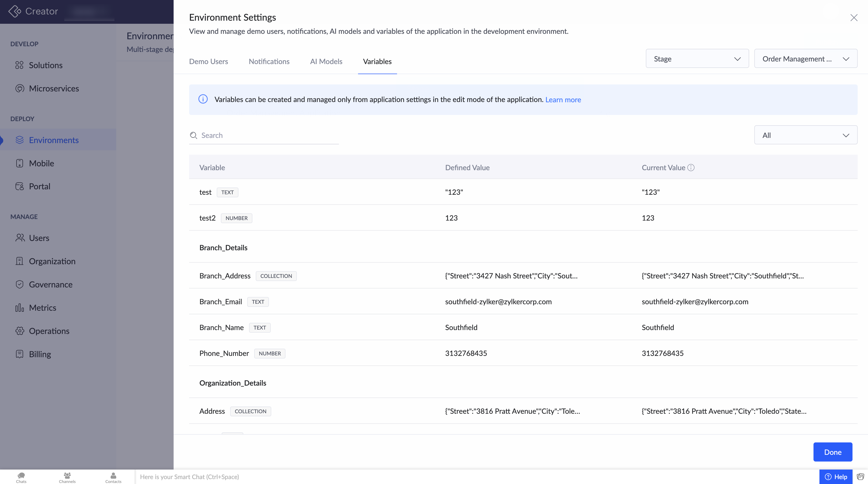Click the info icon in the blue banner
868x484 pixels.
(203, 99)
